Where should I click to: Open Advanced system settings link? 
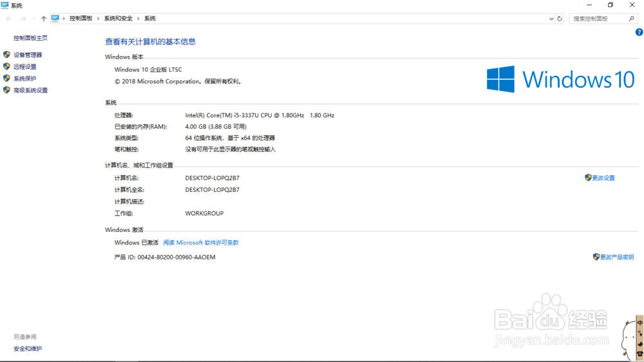tap(30, 90)
